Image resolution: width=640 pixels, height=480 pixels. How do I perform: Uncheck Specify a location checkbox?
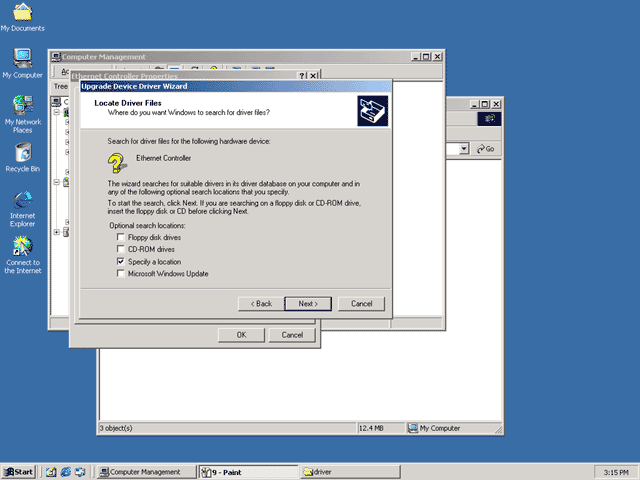pos(120,261)
